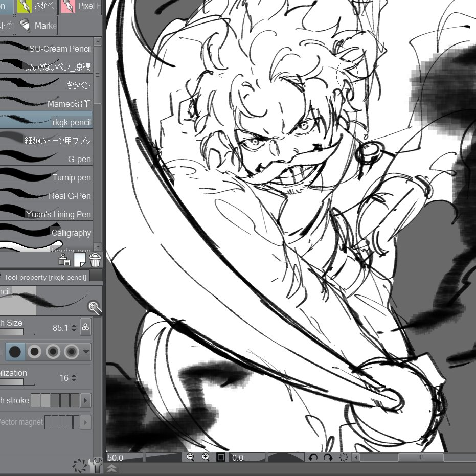Click the double up-arrow panel expand icon
The image size is (476, 476).
[112, 468]
